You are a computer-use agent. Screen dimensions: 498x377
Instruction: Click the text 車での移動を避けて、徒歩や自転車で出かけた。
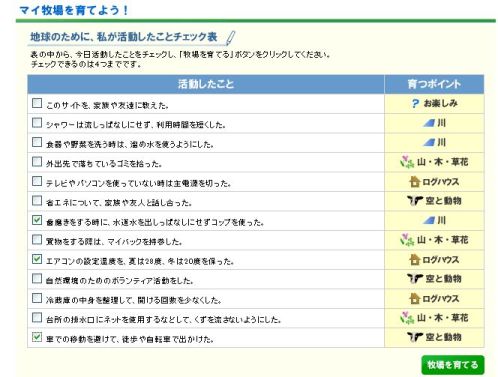pyautogui.click(x=130, y=339)
